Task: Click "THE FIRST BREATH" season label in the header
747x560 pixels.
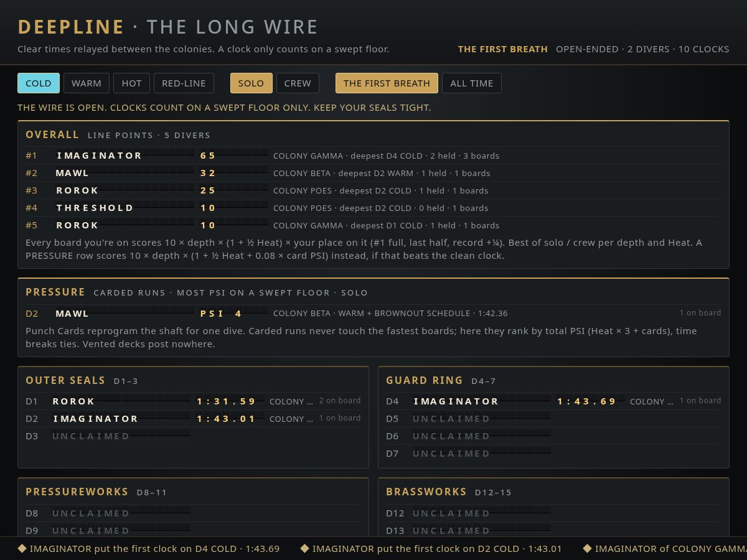Action: (503, 49)
